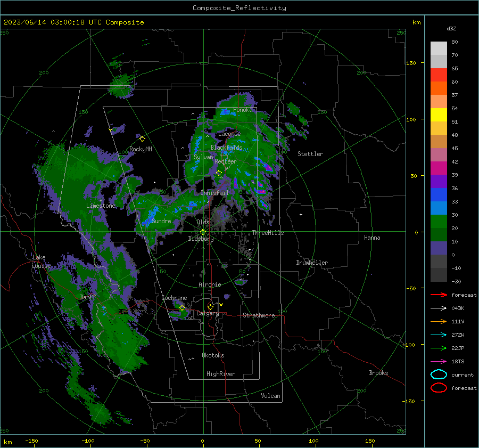Click the Limestone label
479x448 pixels.
[101, 206]
